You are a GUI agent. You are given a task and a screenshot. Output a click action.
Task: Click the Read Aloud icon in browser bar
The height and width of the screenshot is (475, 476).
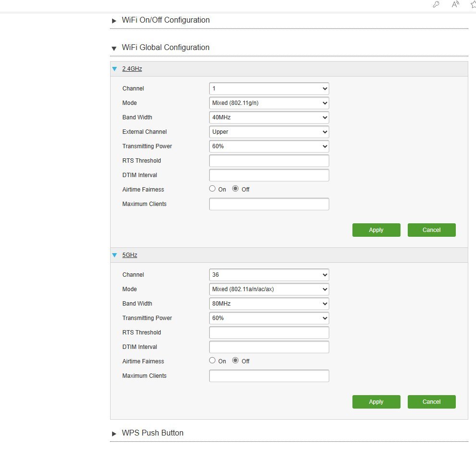point(455,4)
